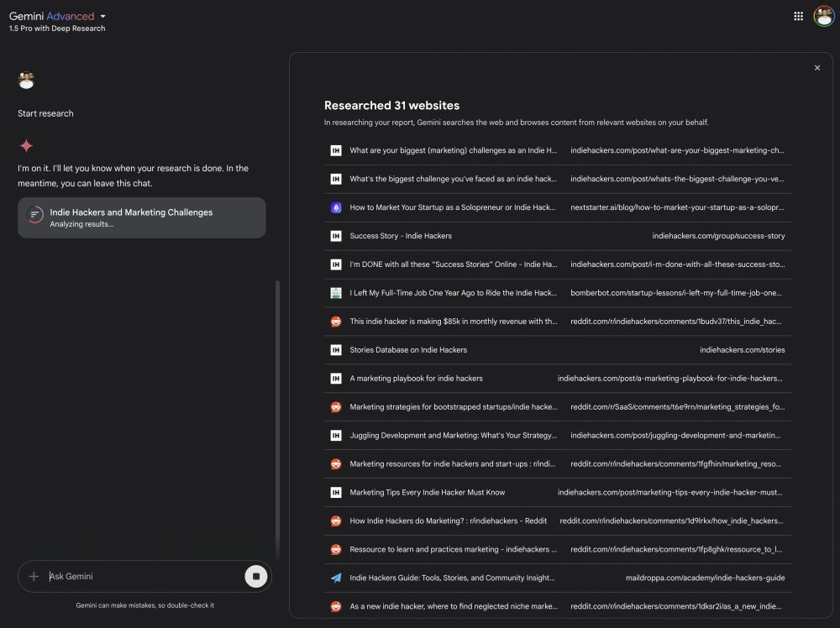Click the research progress spinner icon

coord(34,215)
